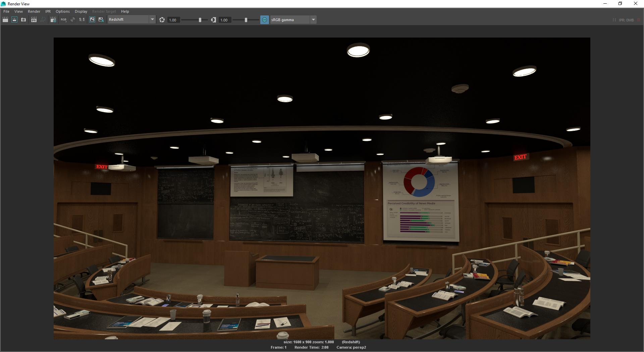Take a snapshot with the camera icon
Screen dimensions: 644x352
tap(23, 20)
